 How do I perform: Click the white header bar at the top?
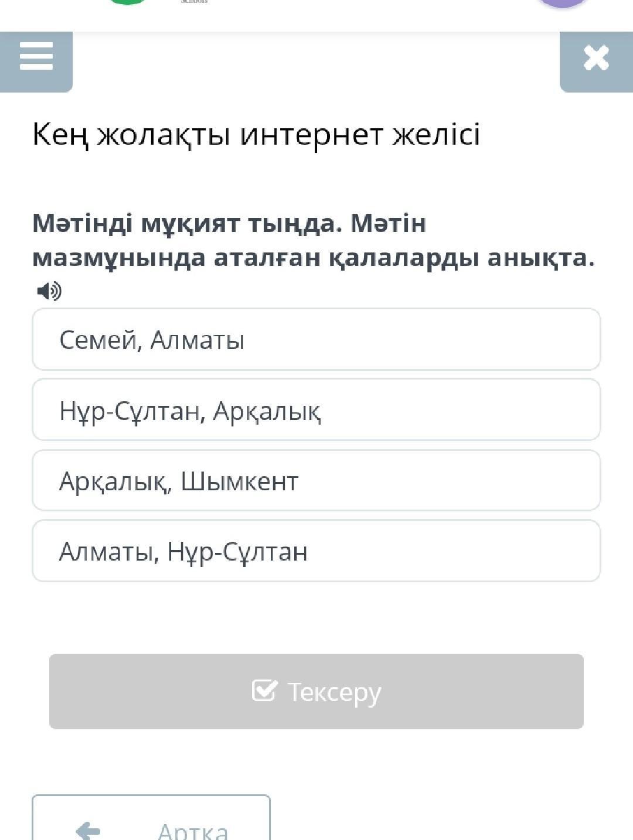[316, 16]
